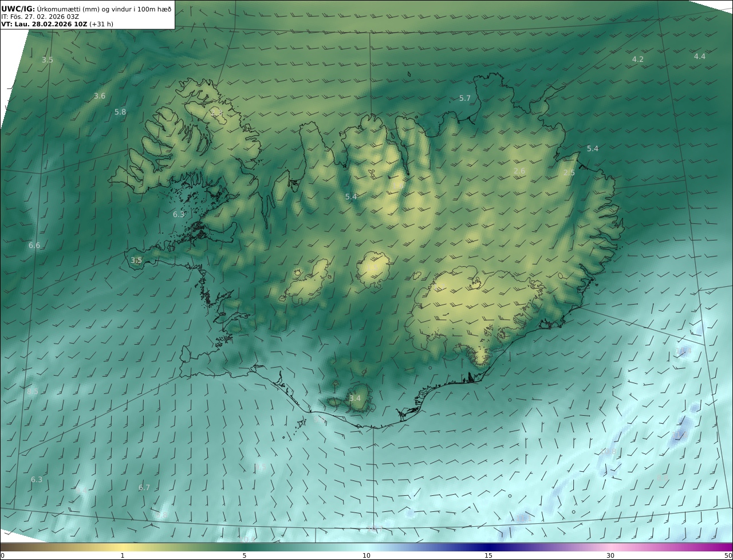Click the 2.6 value label on the map
This screenshot has width=733, height=560.
coord(519,171)
